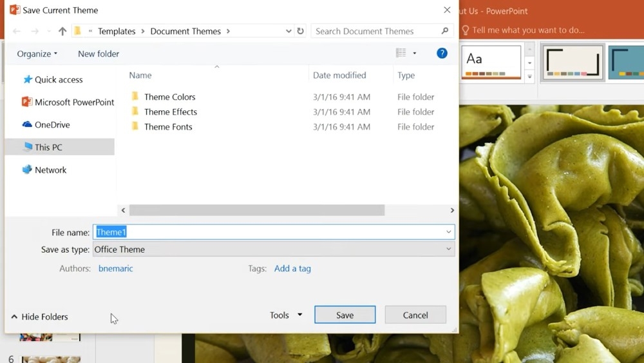Select the bracket-frame variant thumbnail in PowerPoint
This screenshot has height=363, width=644.
[573, 62]
